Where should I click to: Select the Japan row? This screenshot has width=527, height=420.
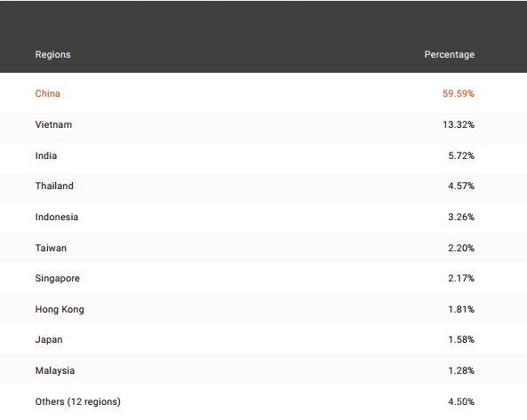coord(263,339)
